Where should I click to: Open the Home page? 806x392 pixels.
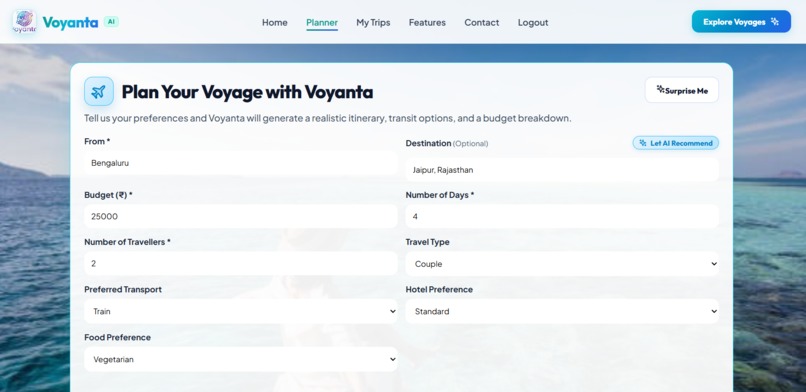click(x=274, y=23)
